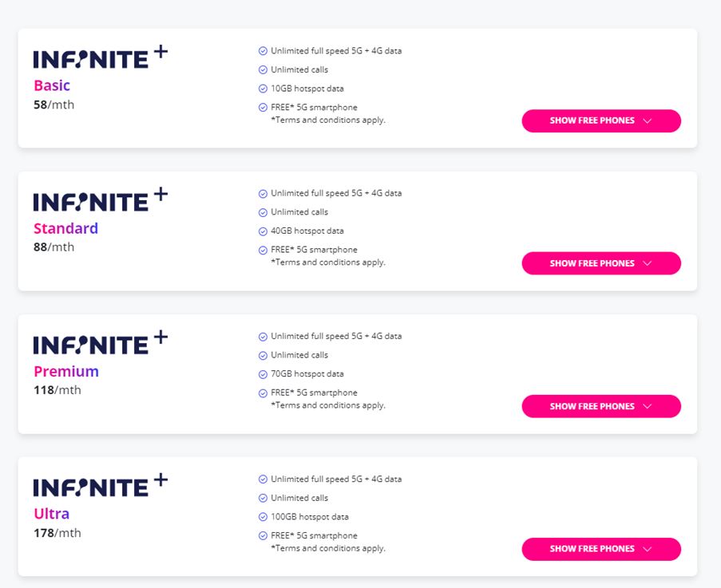This screenshot has width=721, height=588.
Task: Click SHOW FREE PHONES on the Ultra plan
Action: tap(600, 549)
